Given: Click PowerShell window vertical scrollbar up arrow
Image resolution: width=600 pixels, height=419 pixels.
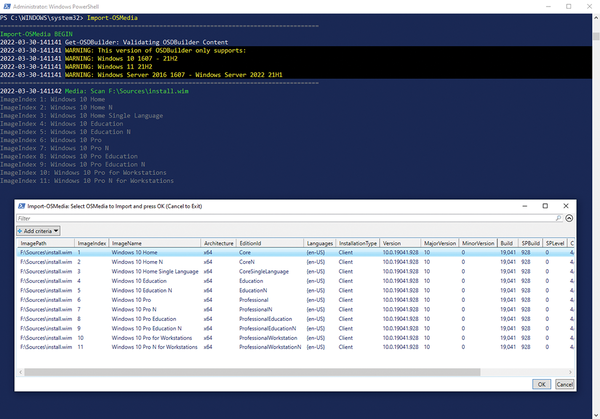Looking at the screenshot, I should point(596,18).
